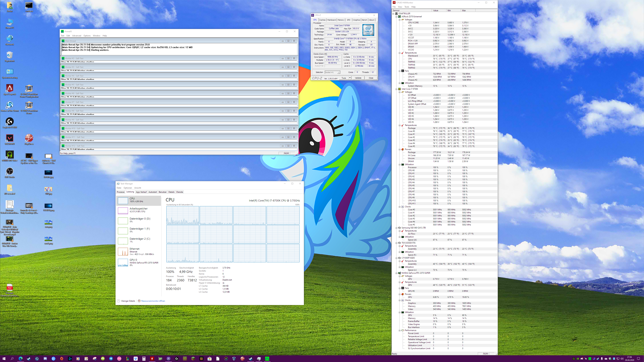Click the Ressourcenmonitor öffnen link
644x362 pixels.
tap(153, 301)
